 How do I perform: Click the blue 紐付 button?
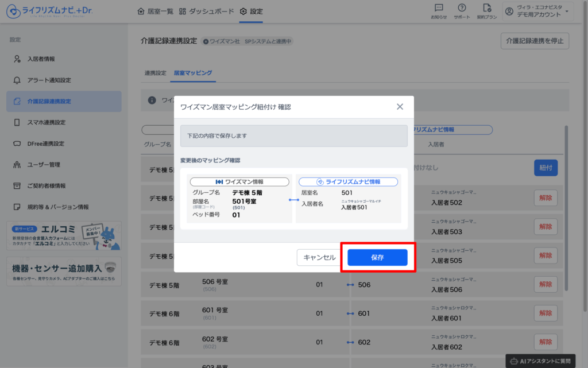click(546, 168)
